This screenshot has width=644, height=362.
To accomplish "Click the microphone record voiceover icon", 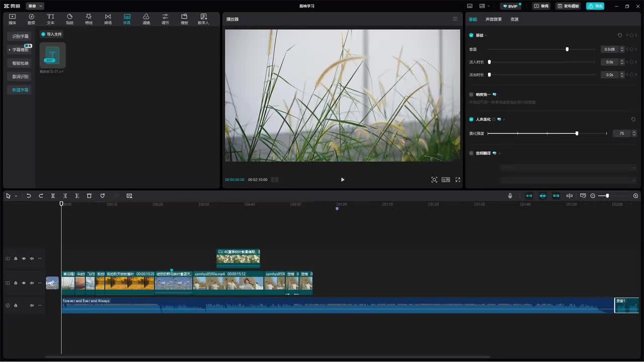I will pos(510,196).
